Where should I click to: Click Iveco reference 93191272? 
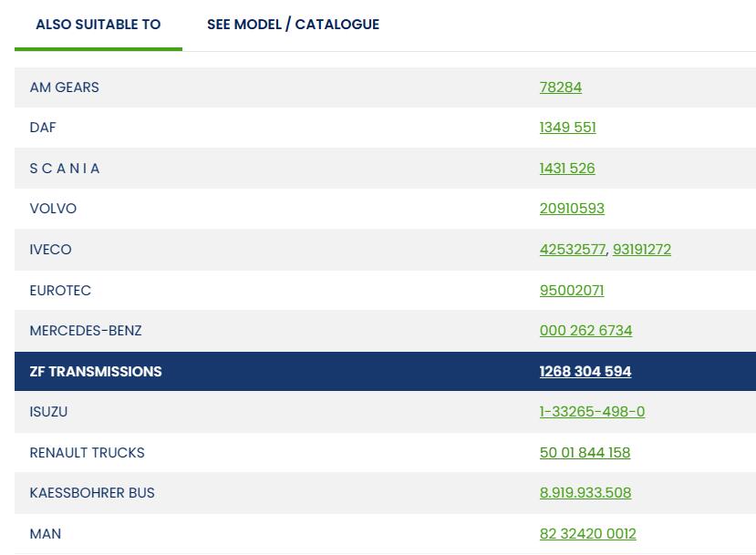[x=641, y=250]
